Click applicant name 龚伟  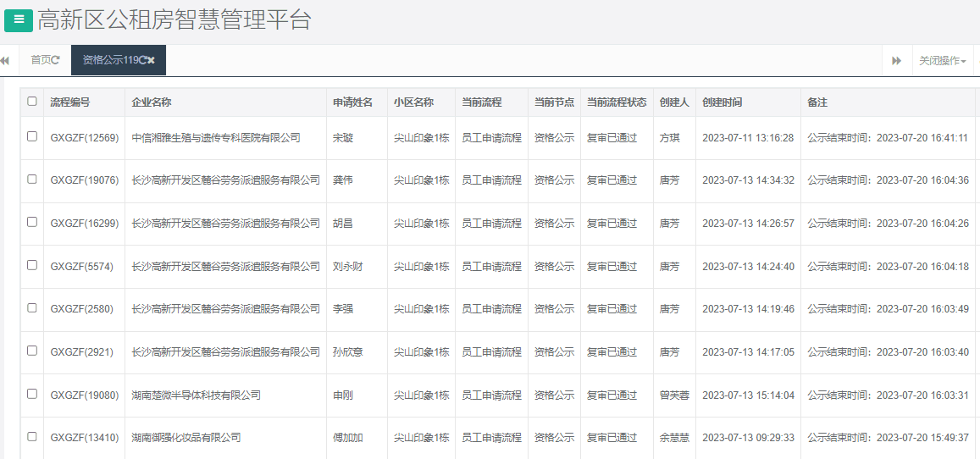click(x=343, y=180)
